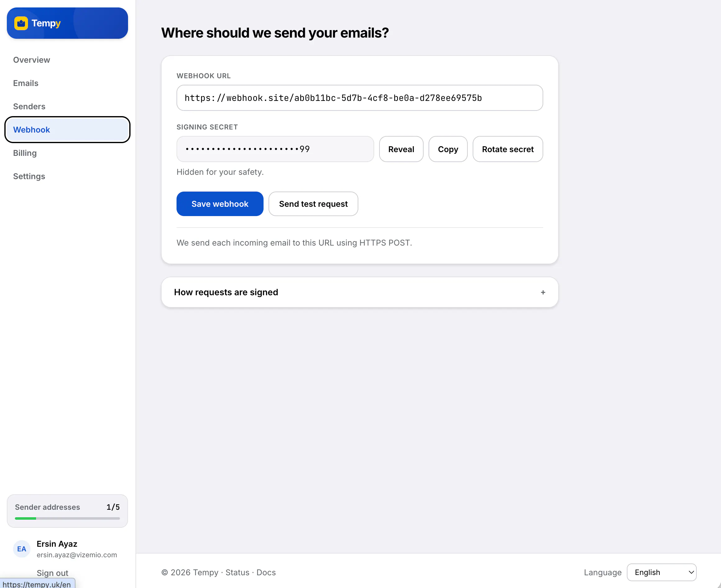Image resolution: width=721 pixels, height=588 pixels.
Task: Send a test request to webhook
Action: [313, 204]
